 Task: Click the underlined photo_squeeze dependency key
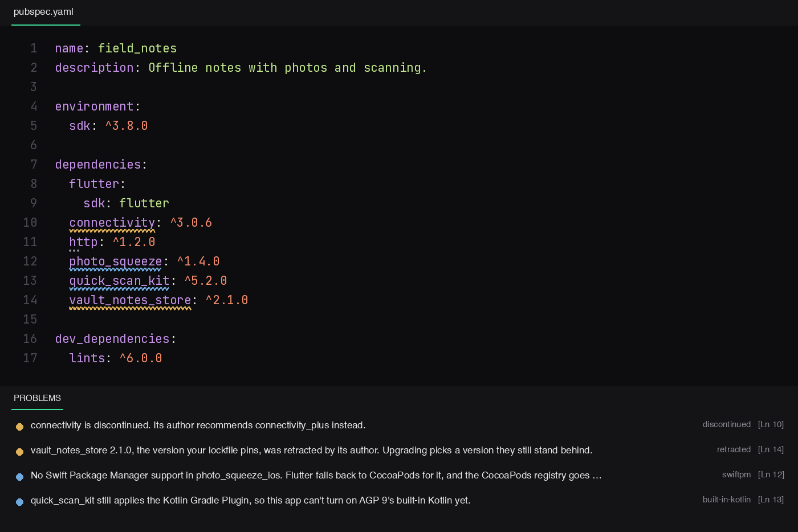tap(116, 261)
